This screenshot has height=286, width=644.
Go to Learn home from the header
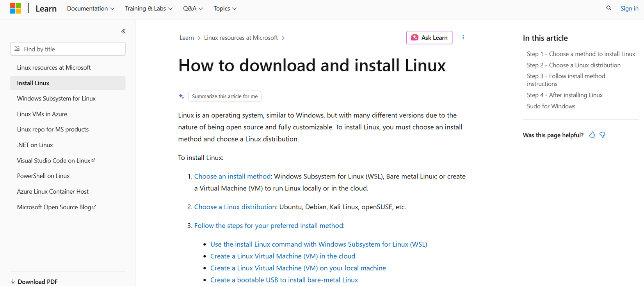46,8
